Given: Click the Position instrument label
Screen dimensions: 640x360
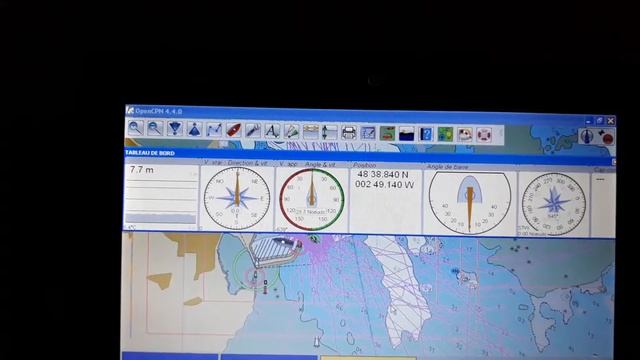Looking at the screenshot, I should 364,165.
